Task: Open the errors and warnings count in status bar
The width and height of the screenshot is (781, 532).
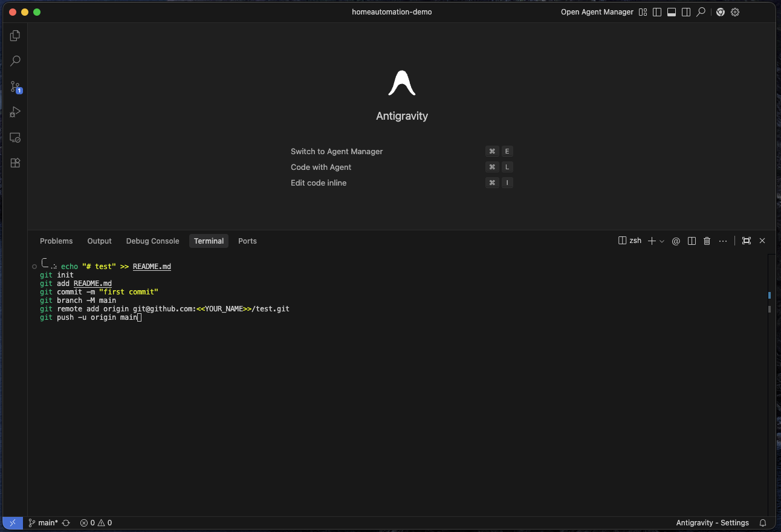Action: click(x=96, y=523)
